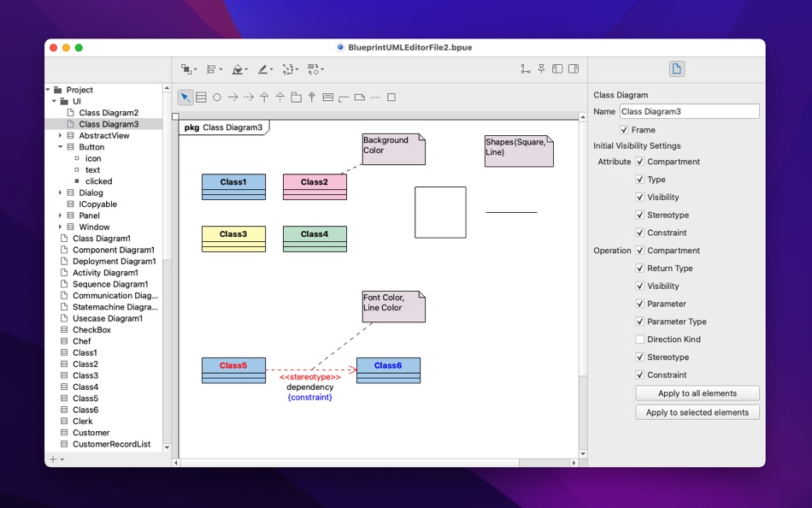Uncheck the Frame checkbox
This screenshot has height=508, width=812.
624,130
